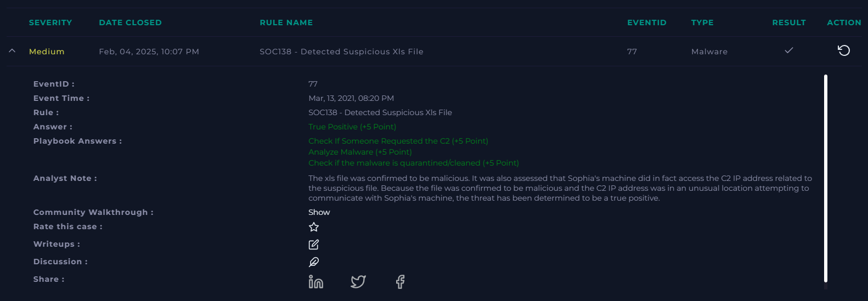Click the star icon to rate this case
Screen dimensions: 868x301
[314, 227]
